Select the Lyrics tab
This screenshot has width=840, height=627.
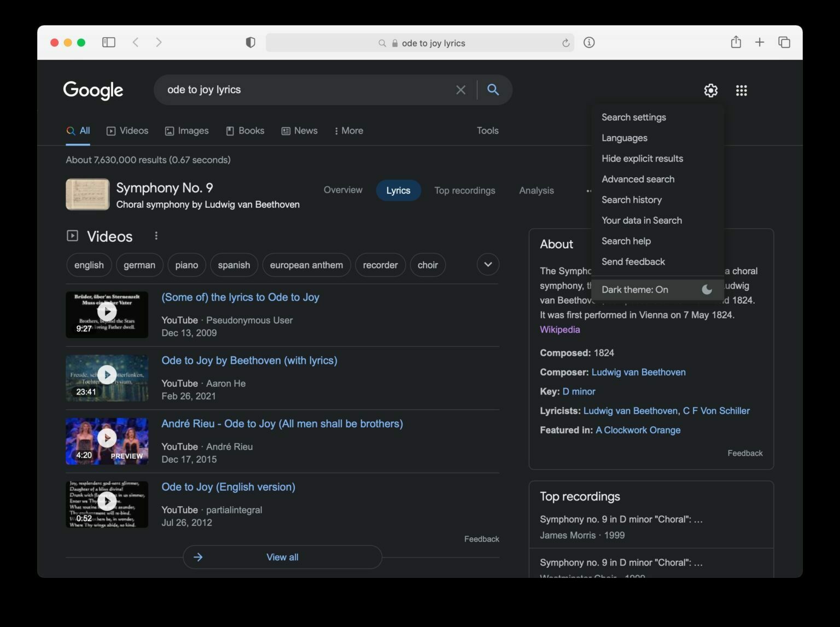398,190
